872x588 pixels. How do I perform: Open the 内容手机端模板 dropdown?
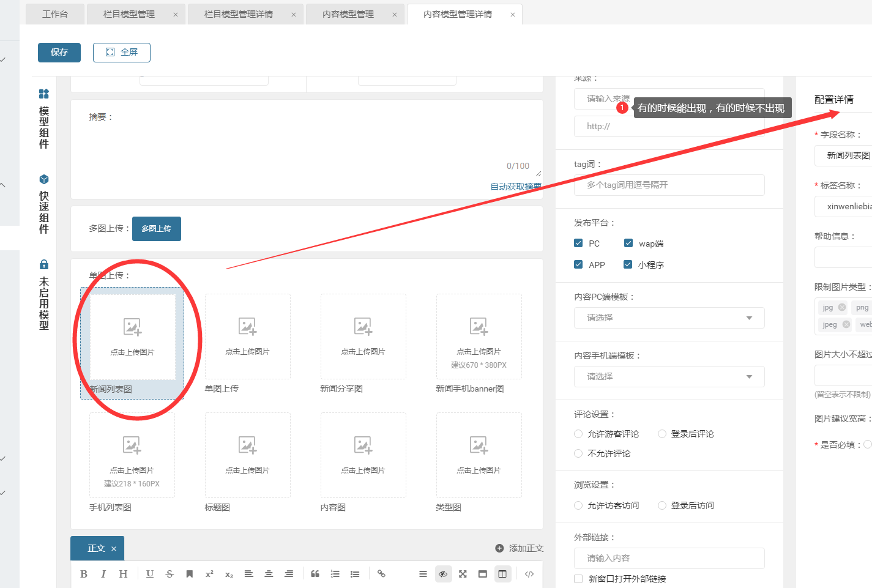(x=669, y=377)
